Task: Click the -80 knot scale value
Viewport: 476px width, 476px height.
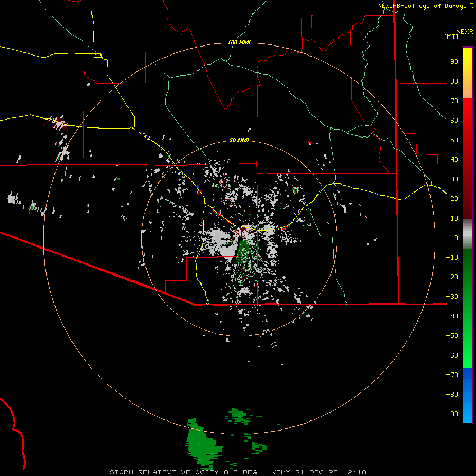Action: 452,395
